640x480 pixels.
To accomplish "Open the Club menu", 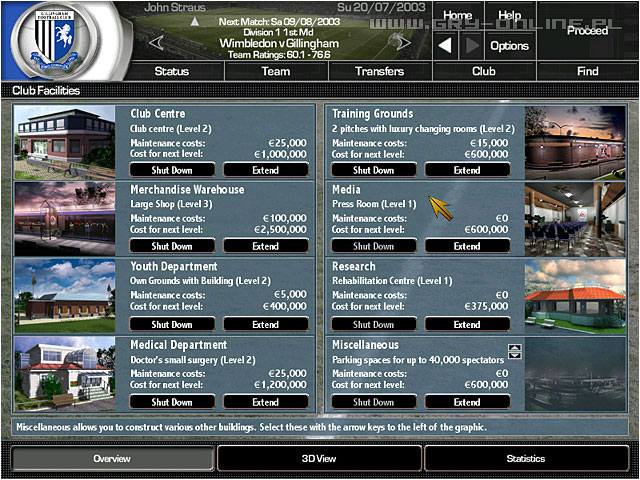I will (x=484, y=71).
